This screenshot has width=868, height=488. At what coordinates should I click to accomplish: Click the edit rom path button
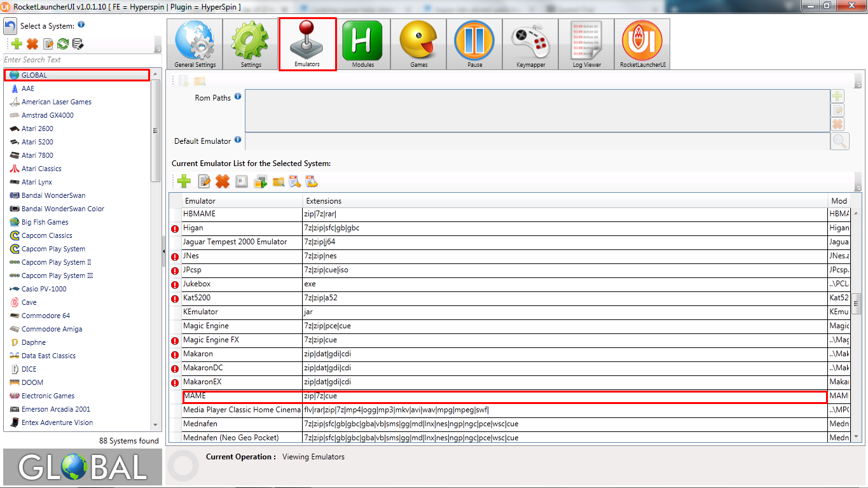pyautogui.click(x=837, y=110)
